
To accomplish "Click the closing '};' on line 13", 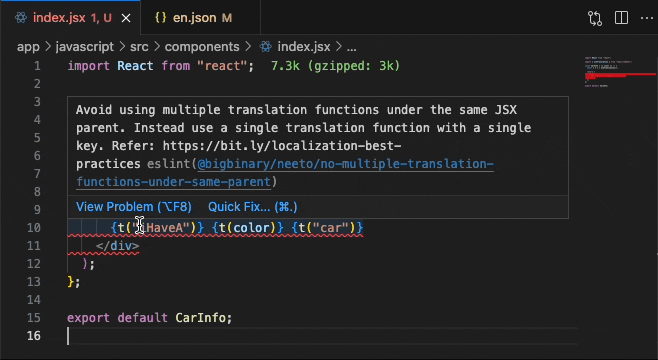I will (x=73, y=282).
